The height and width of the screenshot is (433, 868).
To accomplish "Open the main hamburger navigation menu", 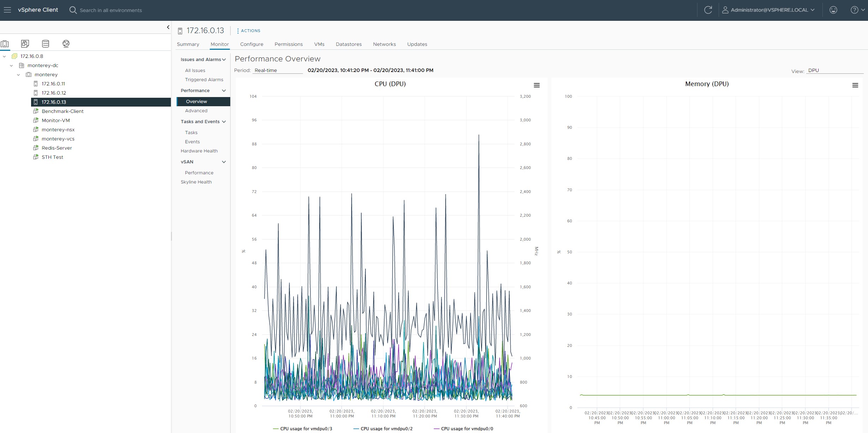I will [x=7, y=10].
